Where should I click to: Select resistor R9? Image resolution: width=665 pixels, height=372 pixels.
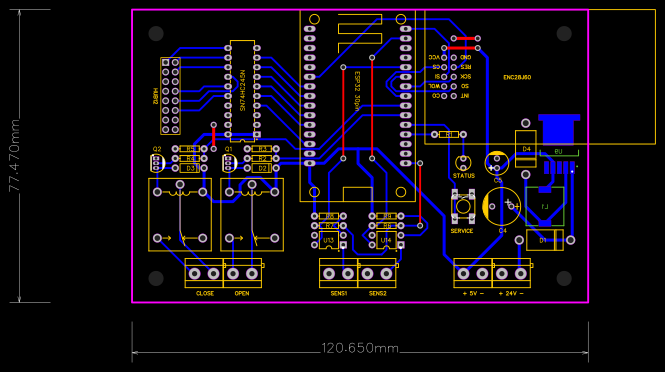click(x=386, y=216)
